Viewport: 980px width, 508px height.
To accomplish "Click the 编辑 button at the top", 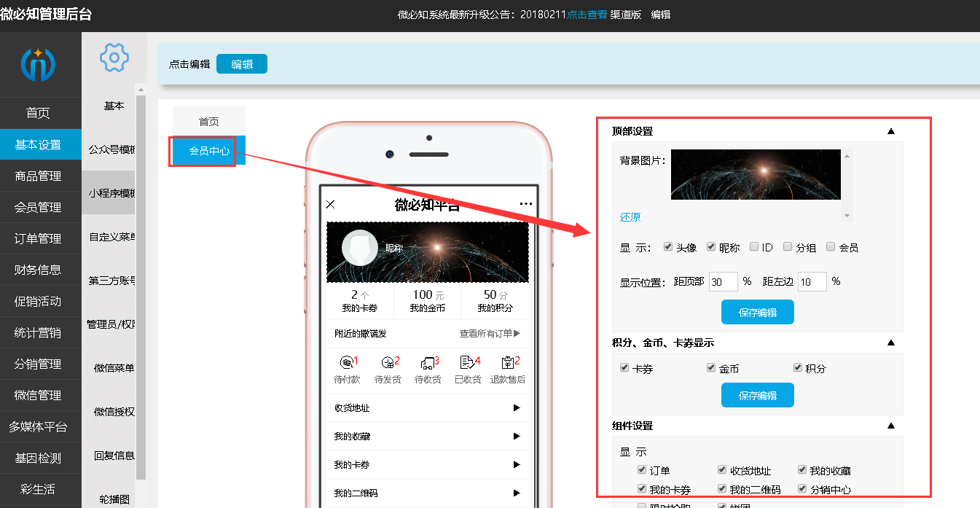I will tap(241, 63).
